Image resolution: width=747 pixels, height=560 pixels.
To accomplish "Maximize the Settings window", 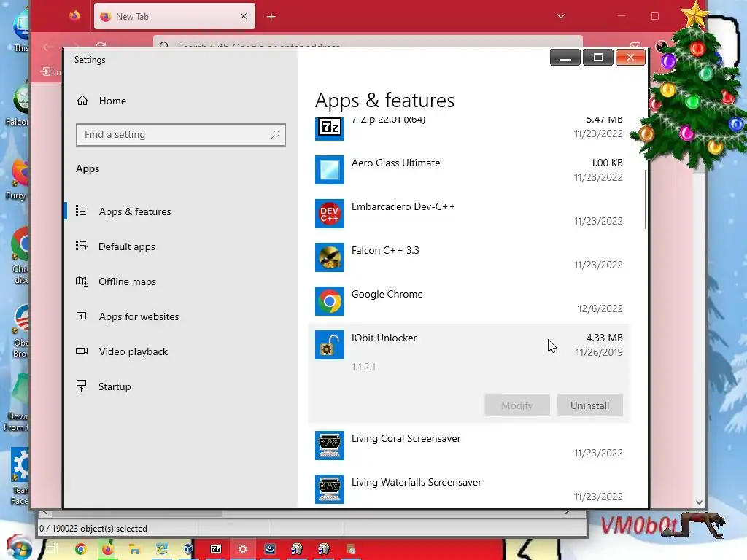I will point(598,58).
